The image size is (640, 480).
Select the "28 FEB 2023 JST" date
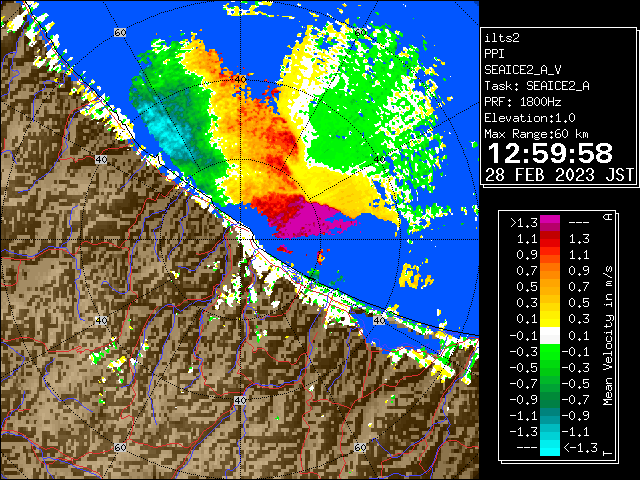(x=559, y=175)
